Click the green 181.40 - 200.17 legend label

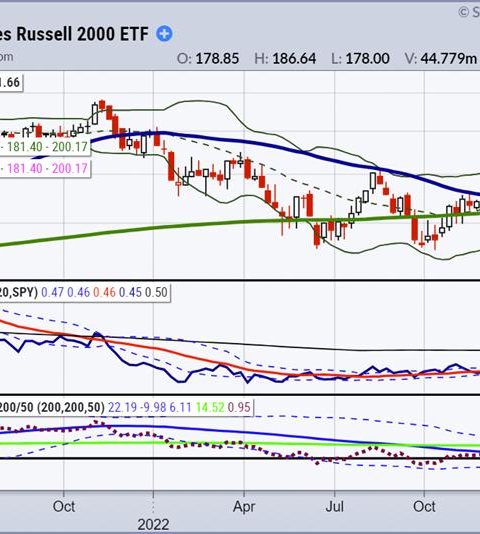(x=45, y=147)
